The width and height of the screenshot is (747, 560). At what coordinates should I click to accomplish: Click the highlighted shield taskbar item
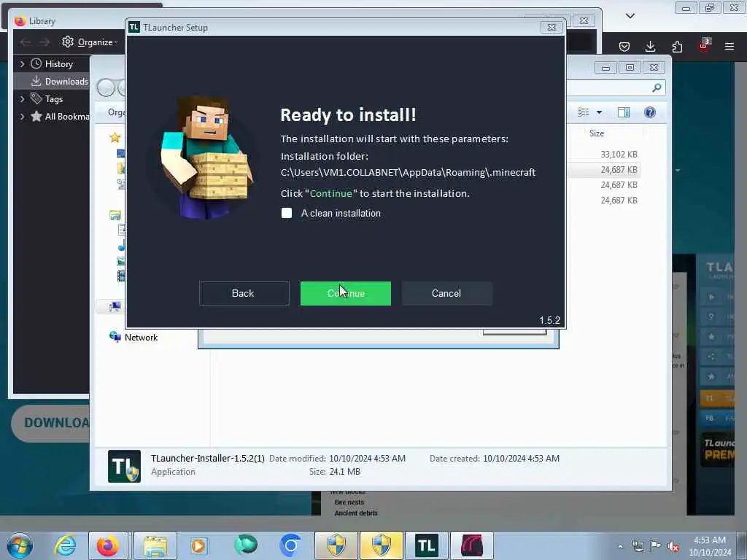click(381, 545)
